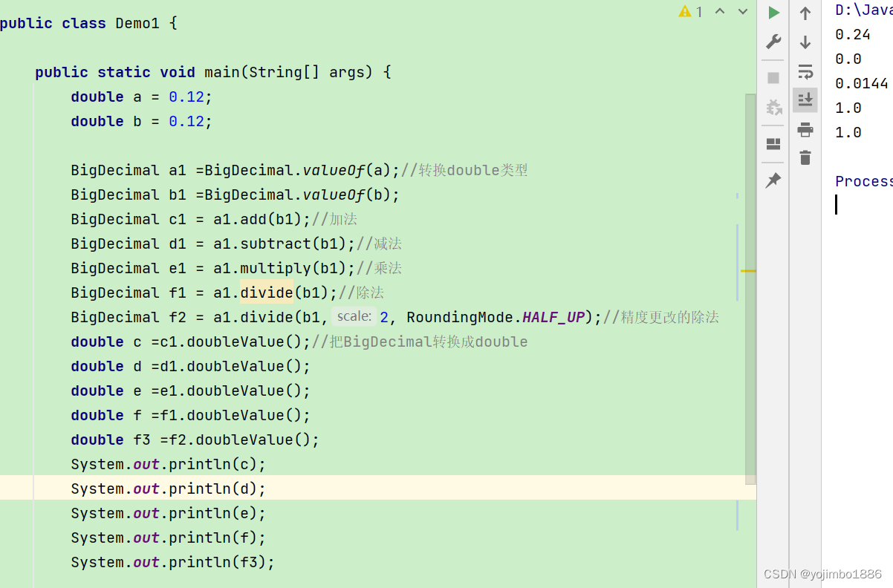Toggle soft-wrap in console output
This screenshot has height=588, width=893.
(805, 72)
